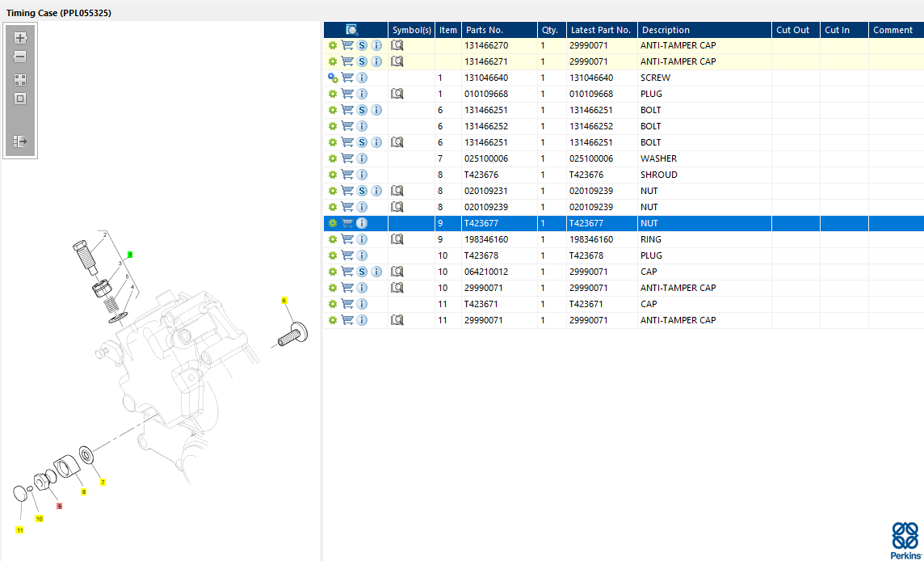Click cart icon in highlighted T423677 row
The width and height of the screenshot is (924, 561).
[347, 223]
